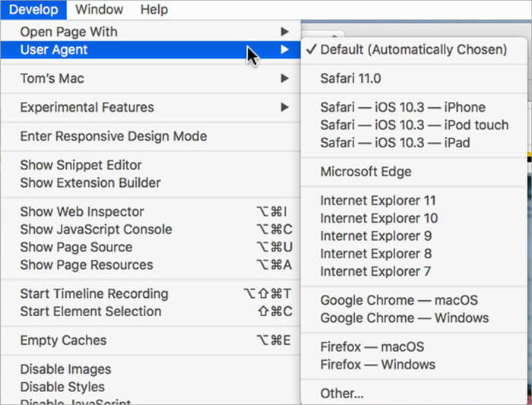The image size is (532, 405).
Task: Select Safari iOS 10.3 iPhone agent
Action: click(x=402, y=107)
